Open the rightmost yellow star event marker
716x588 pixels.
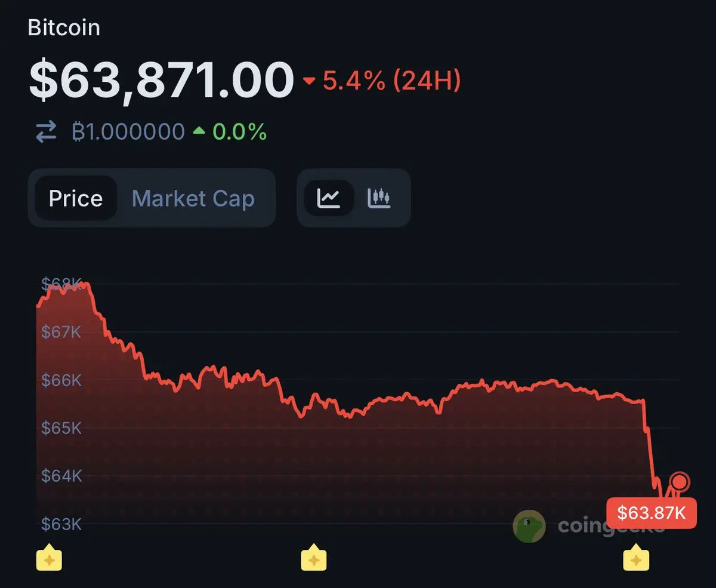(x=636, y=559)
